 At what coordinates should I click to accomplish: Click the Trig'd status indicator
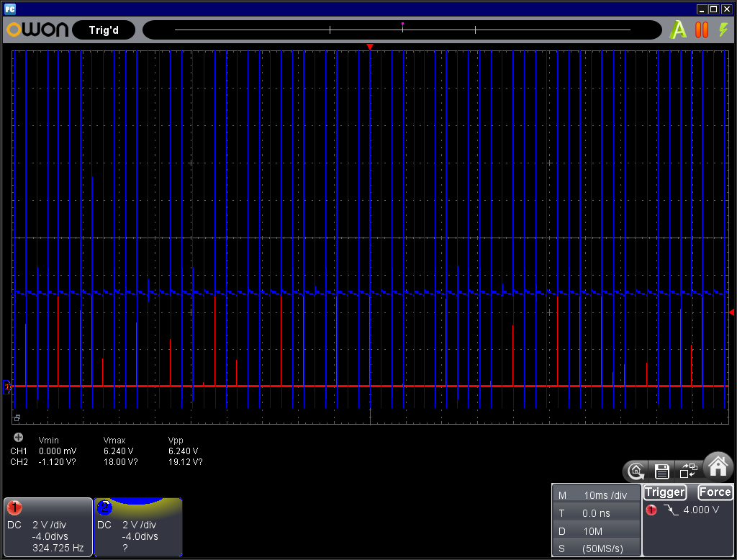(x=104, y=30)
